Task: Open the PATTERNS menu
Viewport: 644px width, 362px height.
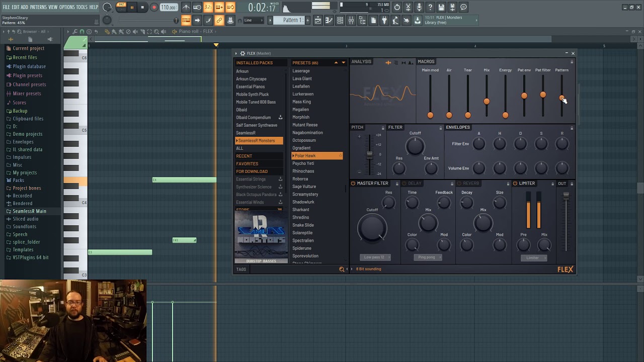Action: coord(38,7)
